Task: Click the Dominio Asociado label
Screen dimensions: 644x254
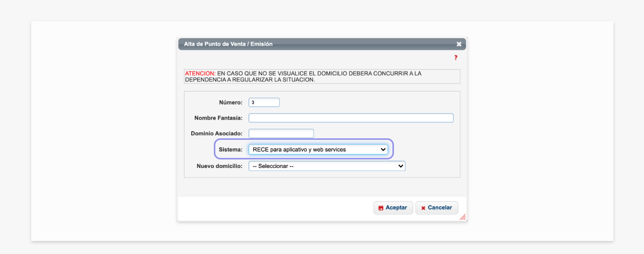Action: pyautogui.click(x=217, y=134)
